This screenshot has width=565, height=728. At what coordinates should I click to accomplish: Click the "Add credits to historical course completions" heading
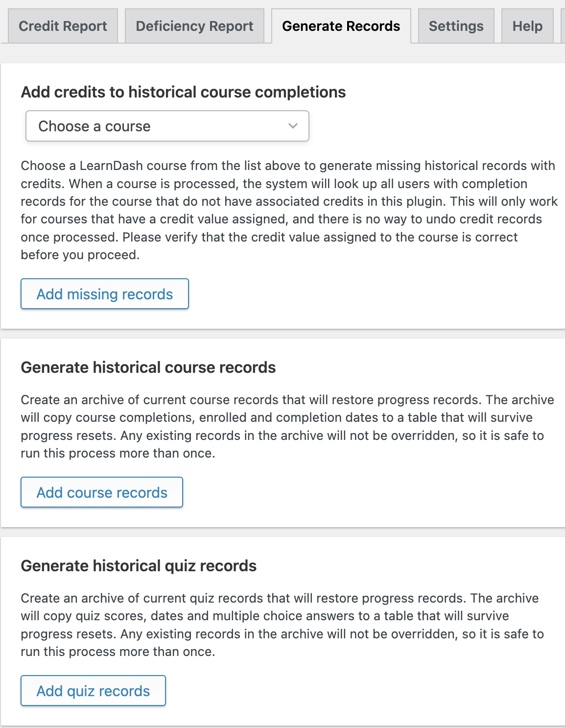(183, 92)
